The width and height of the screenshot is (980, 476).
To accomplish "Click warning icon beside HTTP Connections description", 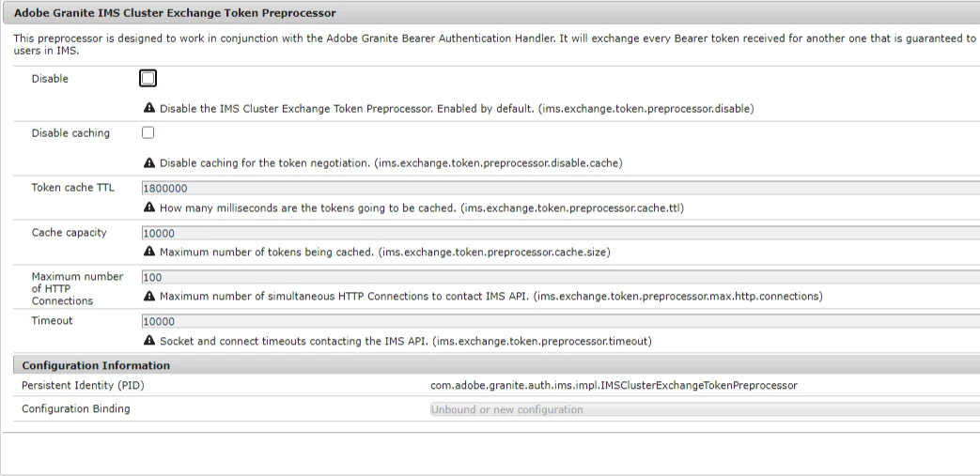I will 148,296.
